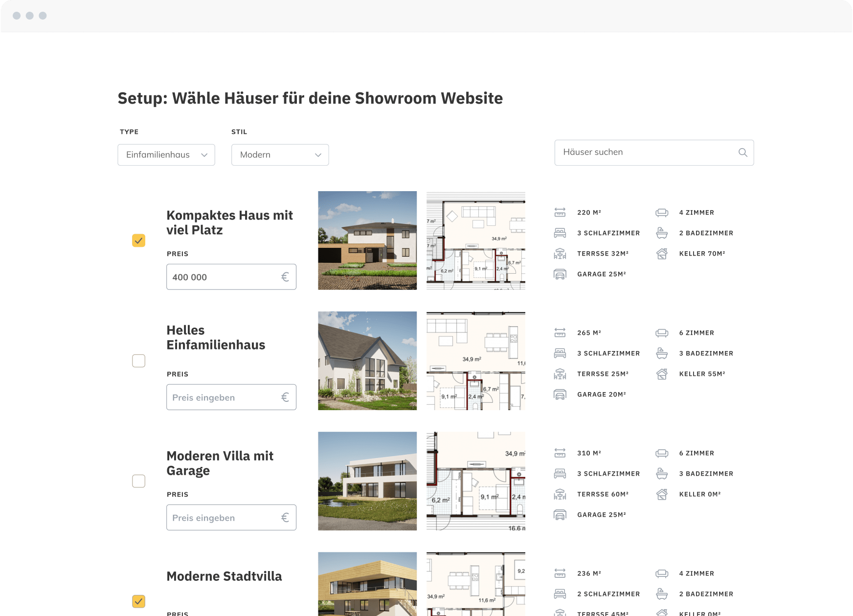This screenshot has height=616, width=853.
Task: Click the title Helles Einfamilienhaus
Action: pyautogui.click(x=216, y=338)
